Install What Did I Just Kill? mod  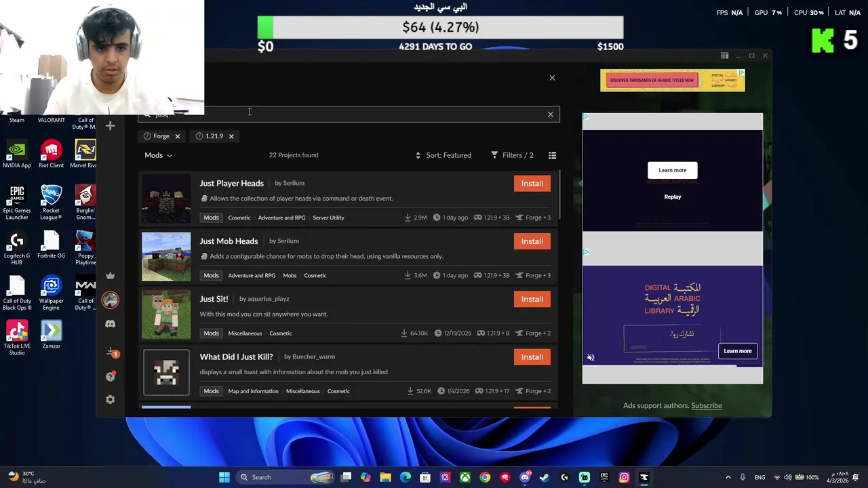pos(532,357)
